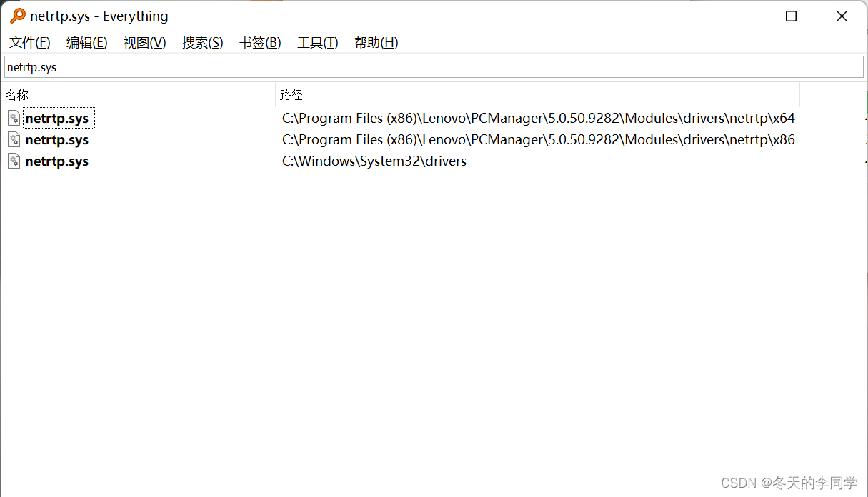This screenshot has width=868, height=497.
Task: Click path ending with netrtp\x86
Action: click(539, 140)
